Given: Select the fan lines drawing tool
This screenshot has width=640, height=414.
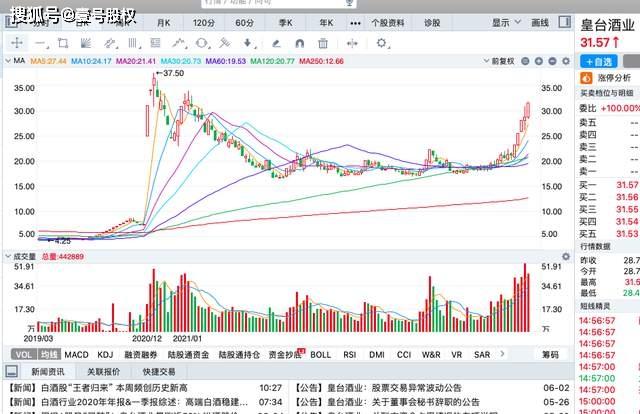Looking at the screenshot, I should pyautogui.click(x=86, y=43).
